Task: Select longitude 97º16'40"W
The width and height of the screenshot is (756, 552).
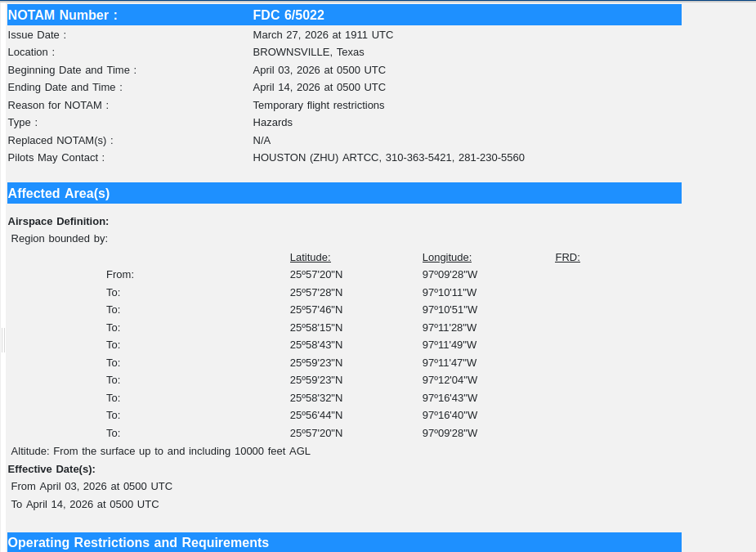Action: point(450,415)
